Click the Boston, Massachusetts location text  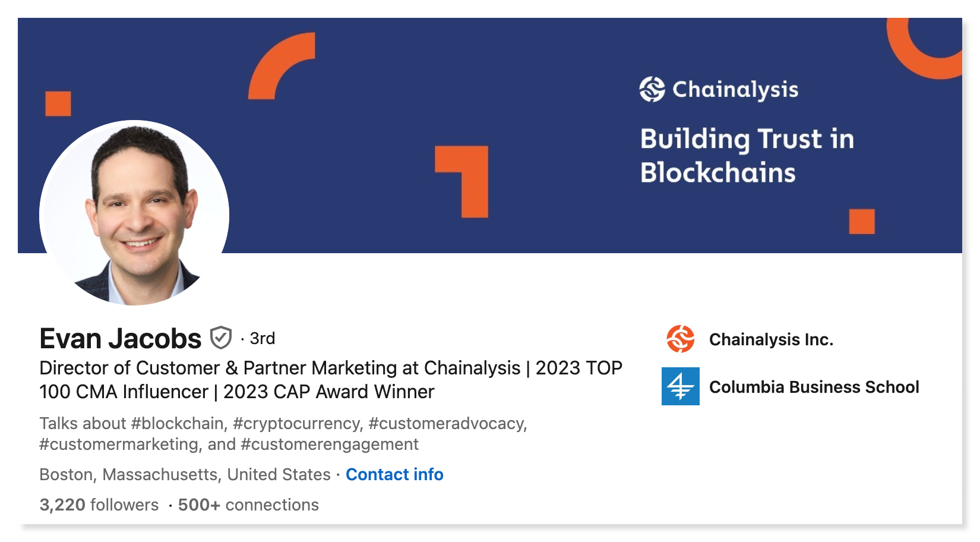tap(185, 474)
